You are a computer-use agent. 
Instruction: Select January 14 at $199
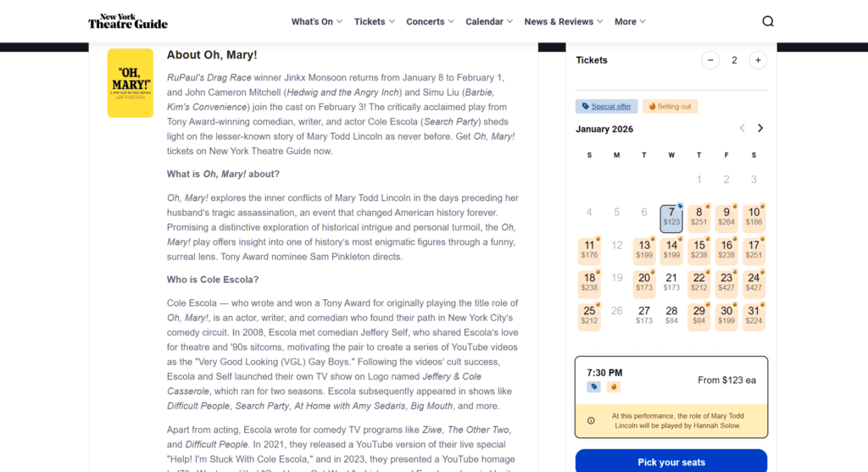point(671,250)
